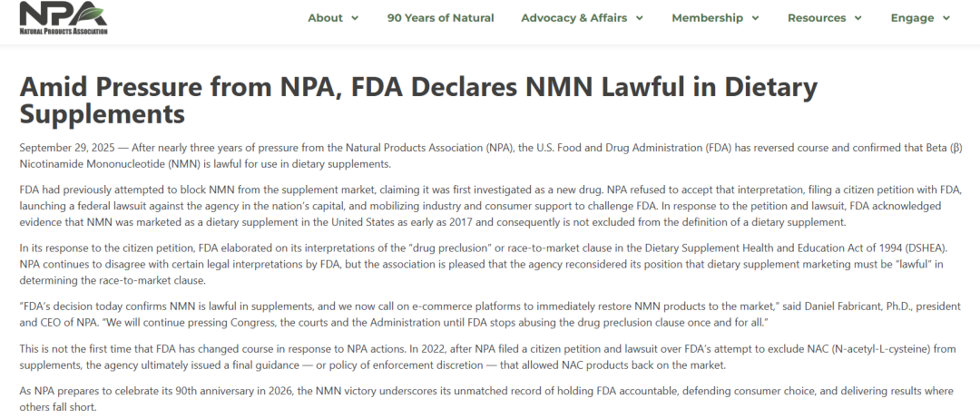Open the Membership menu

tap(707, 18)
